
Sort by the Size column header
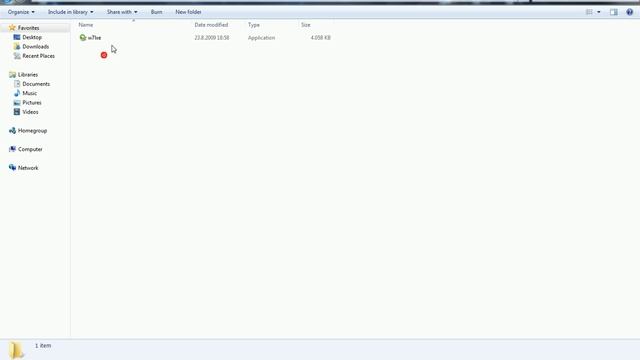tap(306, 25)
